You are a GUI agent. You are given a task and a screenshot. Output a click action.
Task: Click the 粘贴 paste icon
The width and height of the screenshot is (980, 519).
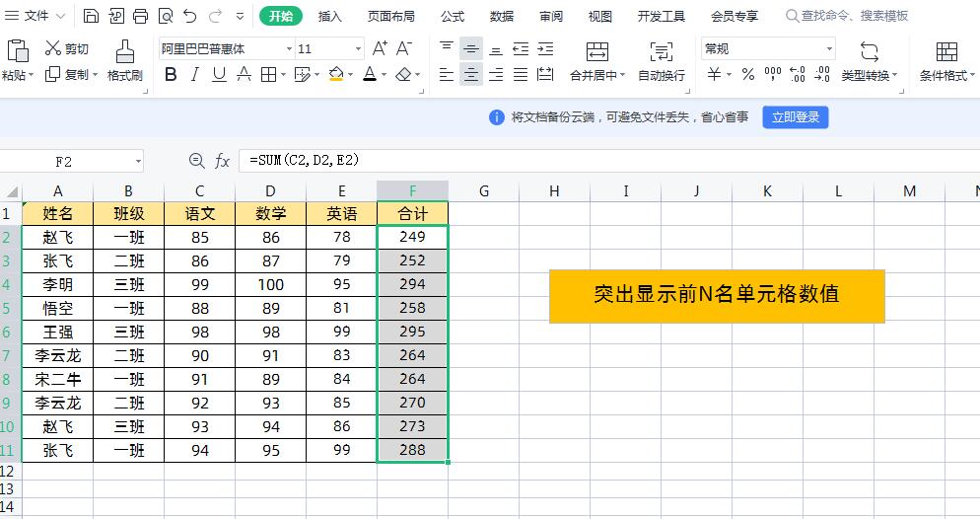tap(17, 50)
